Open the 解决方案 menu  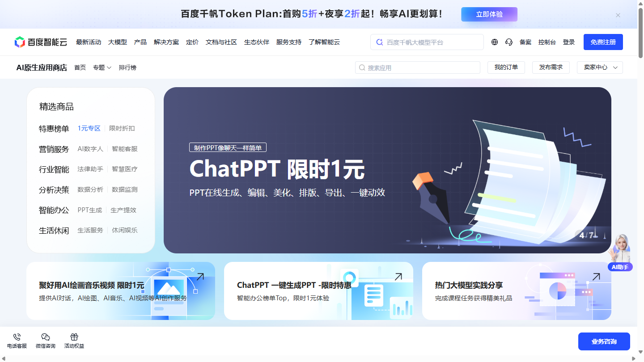[166, 42]
